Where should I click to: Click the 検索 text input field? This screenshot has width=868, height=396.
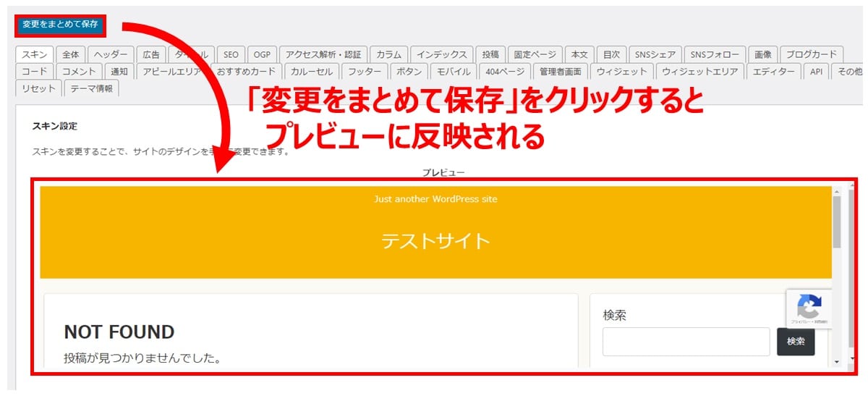pyautogui.click(x=686, y=342)
